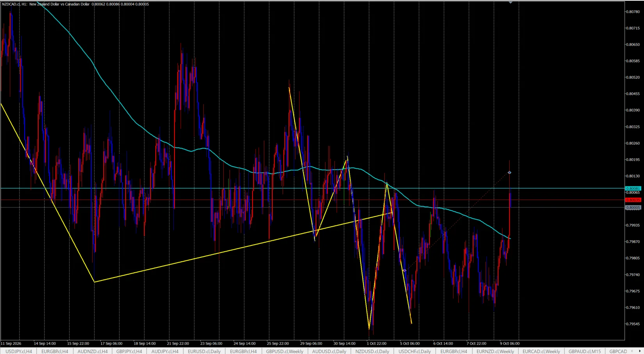Click the 1 Oct 22:00 time label
The height and width of the screenshot is (354, 644).
[x=377, y=343]
